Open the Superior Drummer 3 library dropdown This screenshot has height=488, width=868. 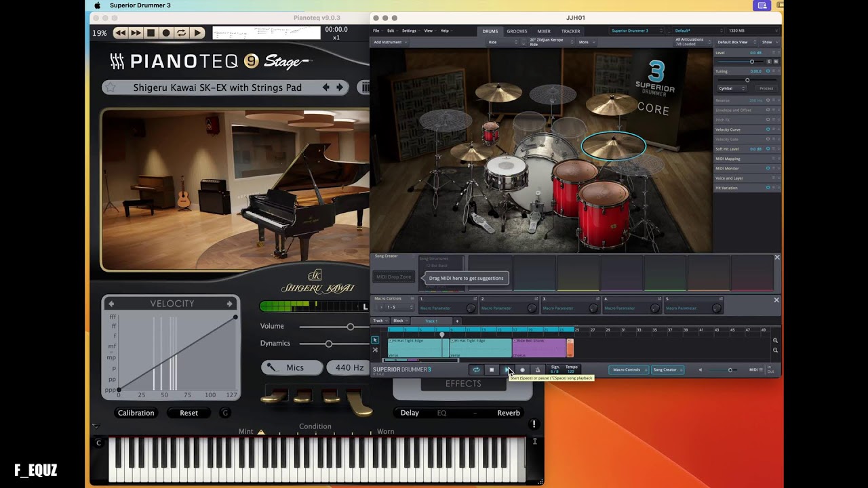click(x=637, y=30)
